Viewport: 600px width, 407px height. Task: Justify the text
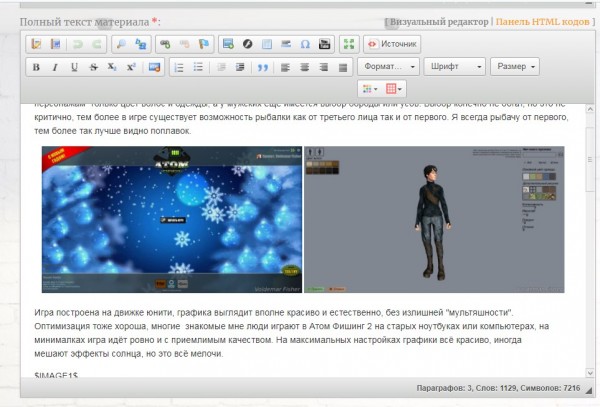343,67
